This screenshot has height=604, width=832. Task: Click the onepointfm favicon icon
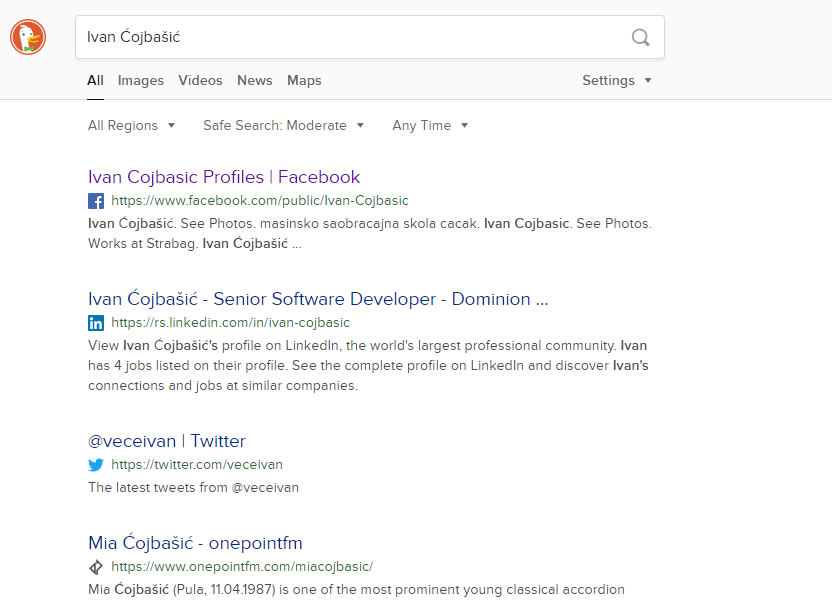[x=96, y=567]
